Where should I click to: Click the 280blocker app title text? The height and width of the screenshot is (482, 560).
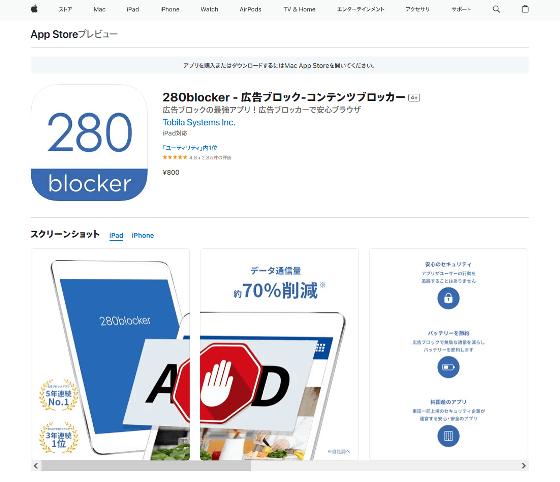coord(284,97)
